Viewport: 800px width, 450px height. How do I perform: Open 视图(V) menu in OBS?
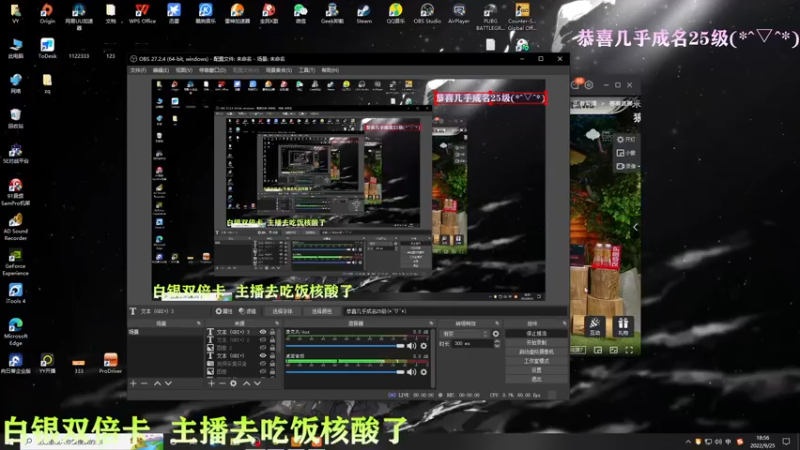[x=184, y=70]
